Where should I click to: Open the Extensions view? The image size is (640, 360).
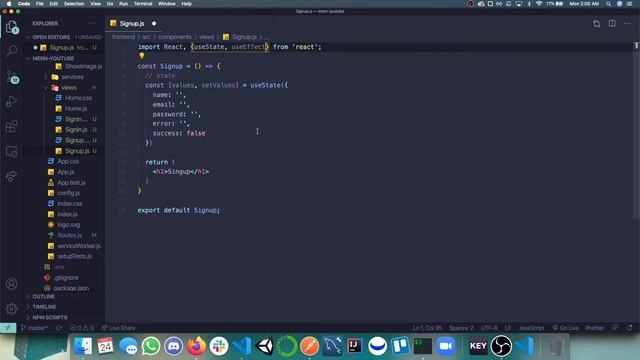[12, 126]
